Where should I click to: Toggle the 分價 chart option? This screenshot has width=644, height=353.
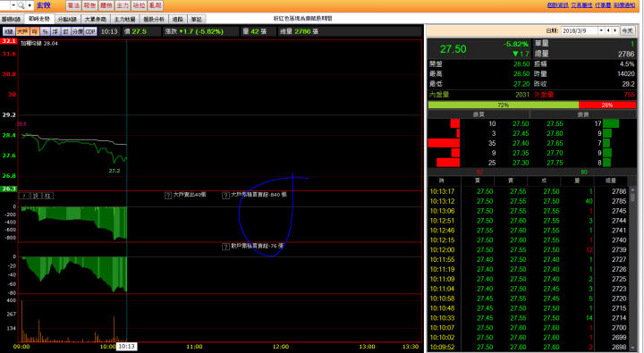point(78,31)
